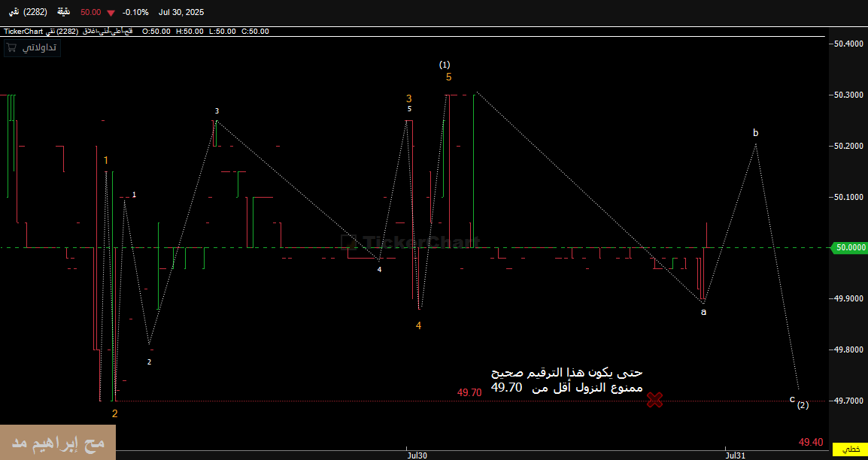The height and width of the screenshot is (460, 868).
Task: Click the red 50.00 last price value
Action: pos(91,12)
